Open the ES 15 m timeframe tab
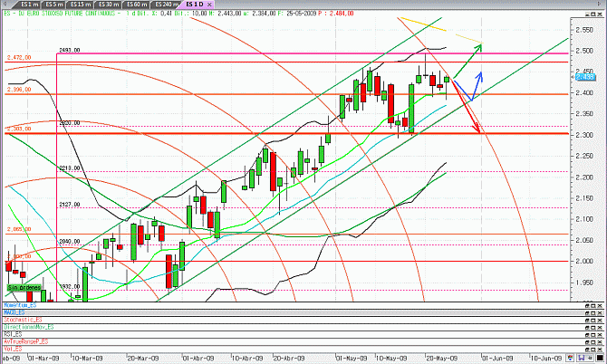607x364 pixels. pyautogui.click(x=80, y=5)
